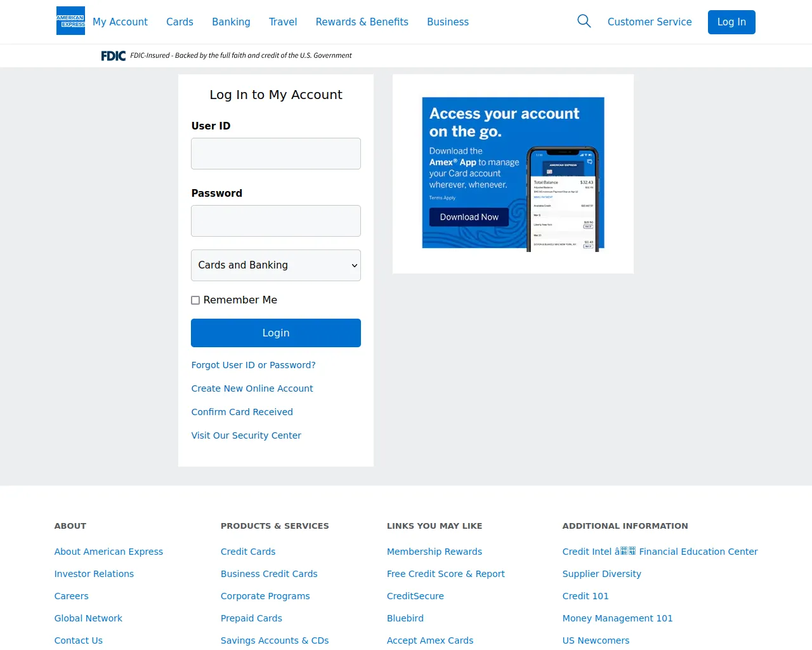Open Credit Cards footer link

pyautogui.click(x=248, y=552)
